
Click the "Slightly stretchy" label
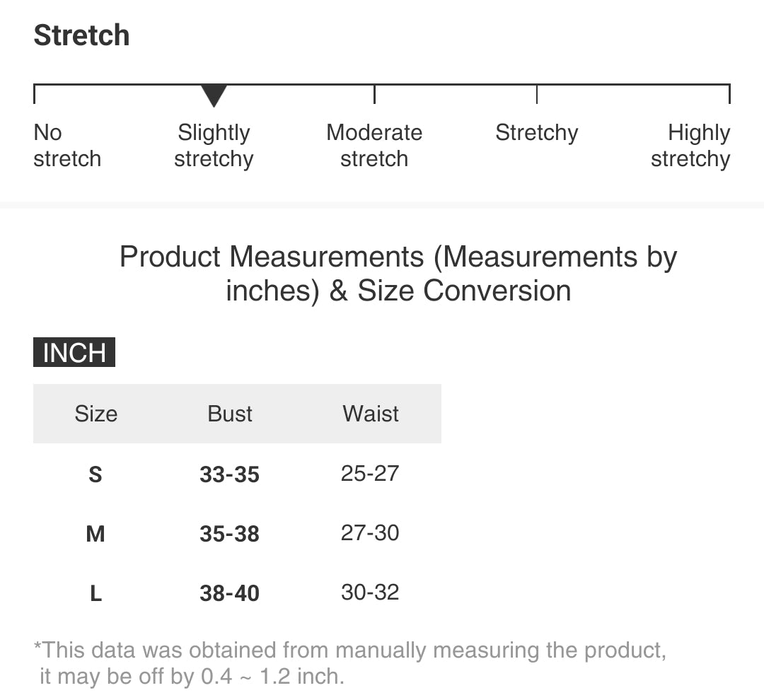214,146
